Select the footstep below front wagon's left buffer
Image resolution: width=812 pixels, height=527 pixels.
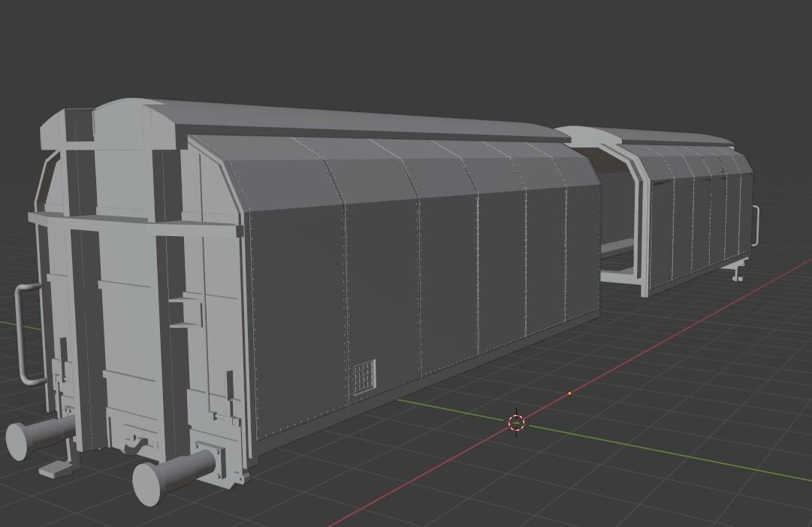point(54,469)
